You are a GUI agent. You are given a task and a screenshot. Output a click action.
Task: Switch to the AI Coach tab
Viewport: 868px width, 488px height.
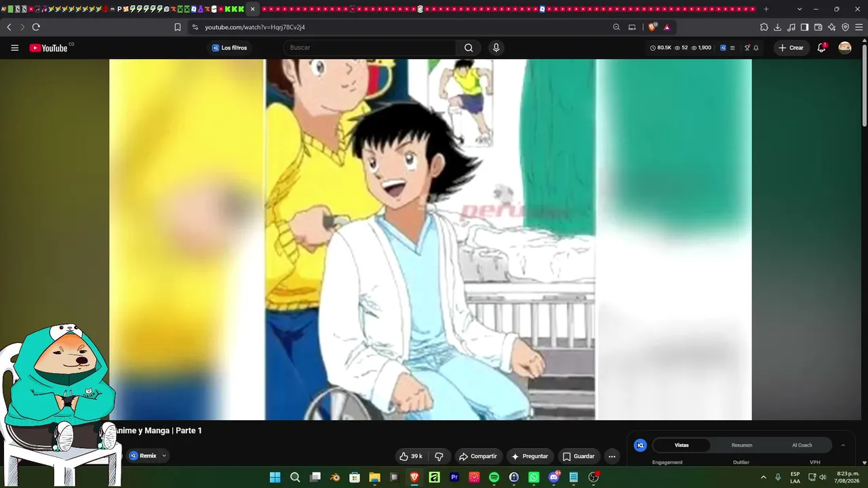802,445
